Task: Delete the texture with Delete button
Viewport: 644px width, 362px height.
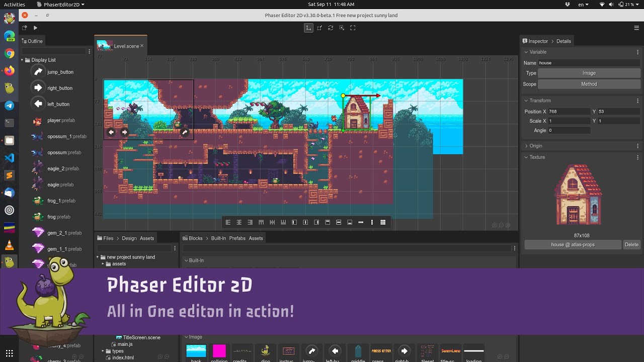Action: [x=631, y=245]
